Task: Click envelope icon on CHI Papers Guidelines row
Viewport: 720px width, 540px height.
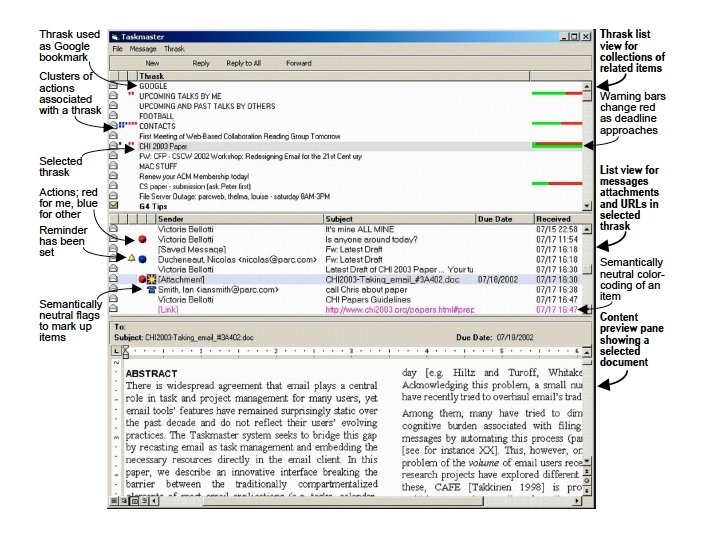Action: [113, 299]
